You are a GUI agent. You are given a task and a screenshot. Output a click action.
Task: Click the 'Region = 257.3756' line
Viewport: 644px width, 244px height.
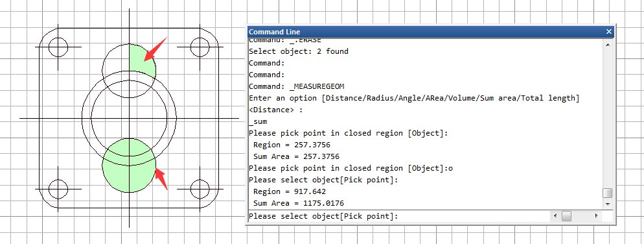tap(292, 145)
